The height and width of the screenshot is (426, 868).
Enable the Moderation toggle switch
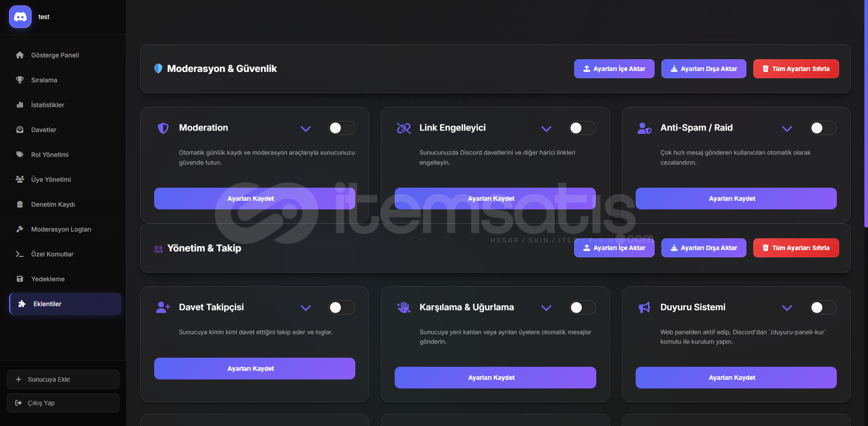coord(341,128)
